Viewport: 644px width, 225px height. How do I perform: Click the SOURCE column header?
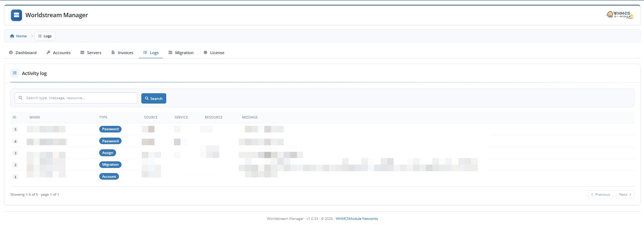(x=151, y=117)
